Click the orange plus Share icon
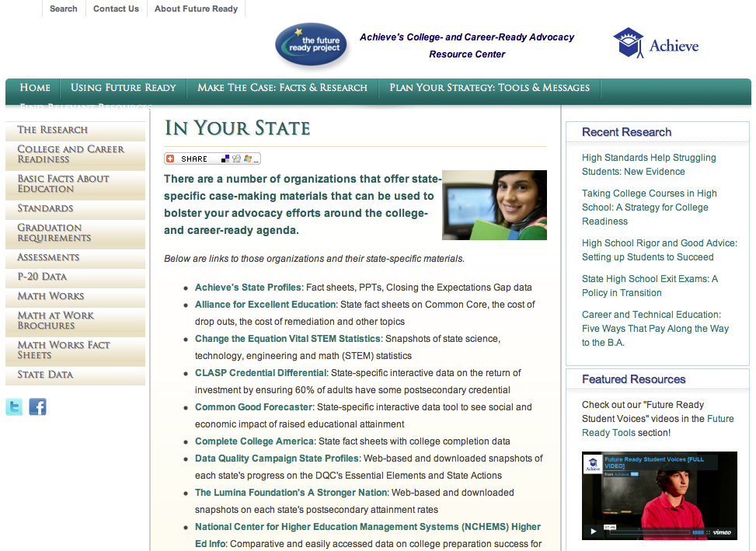756x551 pixels. click(x=170, y=159)
